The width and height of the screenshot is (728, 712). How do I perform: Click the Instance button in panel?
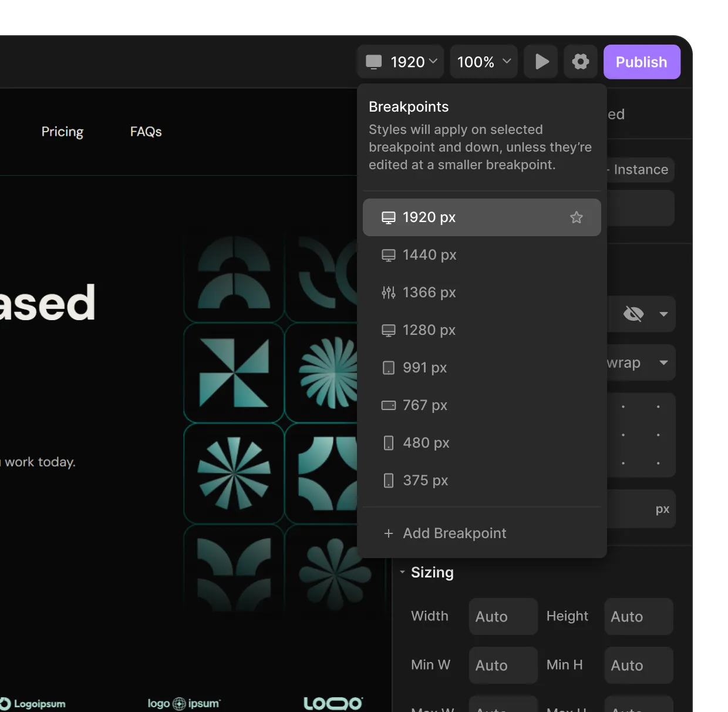641,170
